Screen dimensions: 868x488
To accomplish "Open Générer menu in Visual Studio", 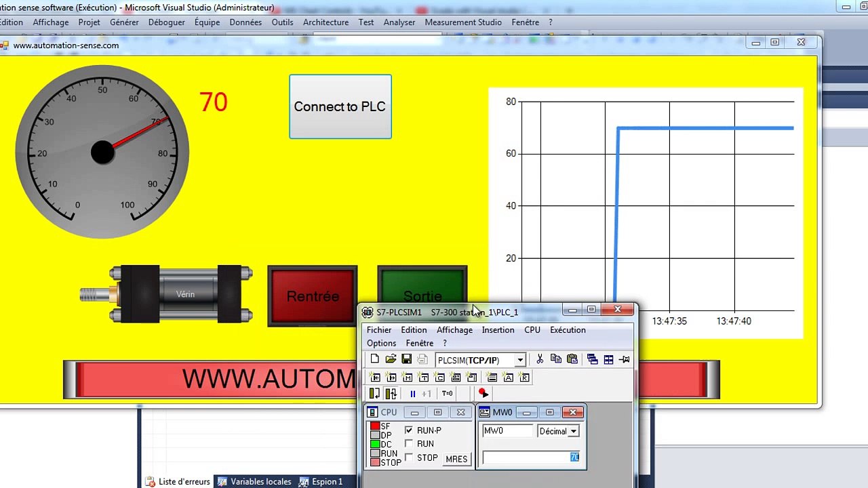I will click(124, 22).
